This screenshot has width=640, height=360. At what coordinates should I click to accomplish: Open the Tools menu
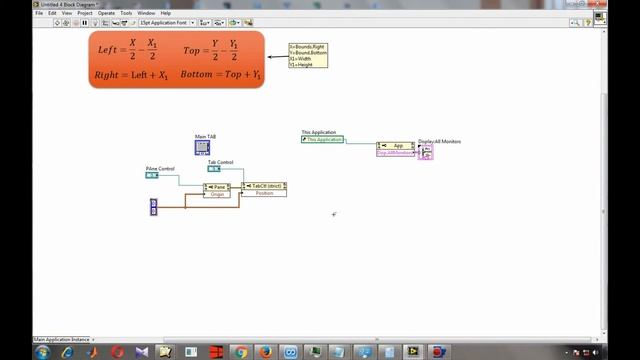pyautogui.click(x=126, y=13)
